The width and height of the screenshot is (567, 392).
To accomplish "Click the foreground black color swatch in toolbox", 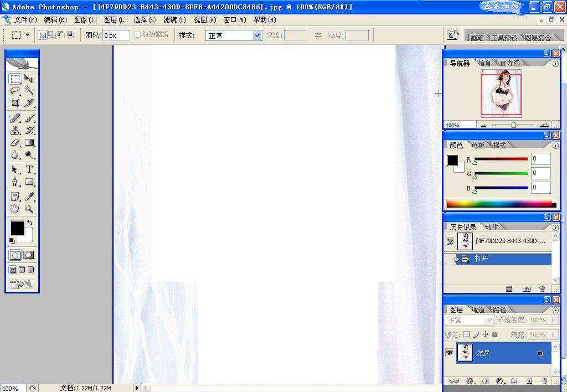I will click(x=17, y=228).
